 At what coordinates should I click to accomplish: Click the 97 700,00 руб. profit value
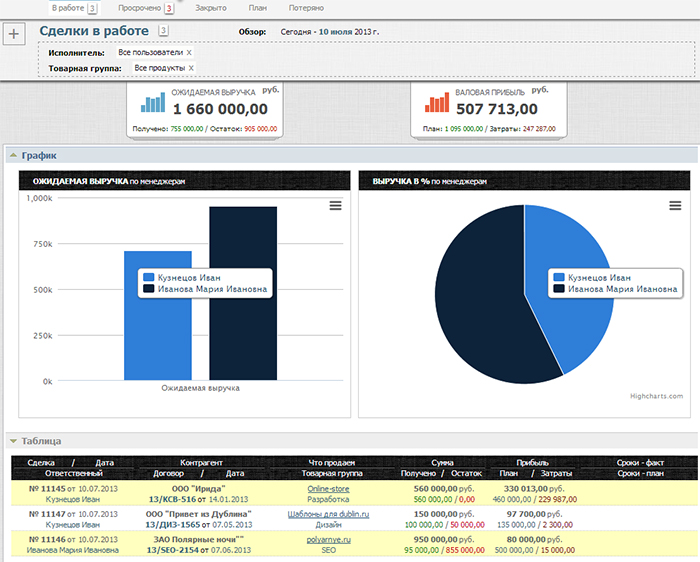click(534, 514)
